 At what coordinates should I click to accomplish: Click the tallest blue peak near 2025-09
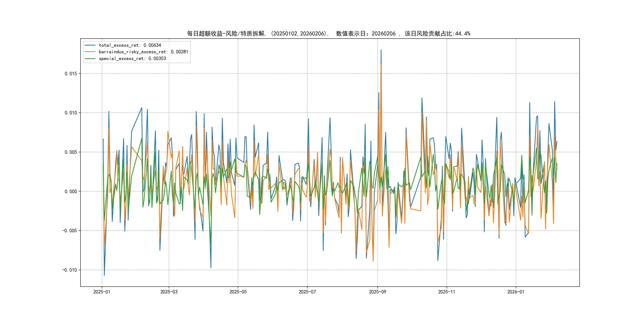[381, 50]
